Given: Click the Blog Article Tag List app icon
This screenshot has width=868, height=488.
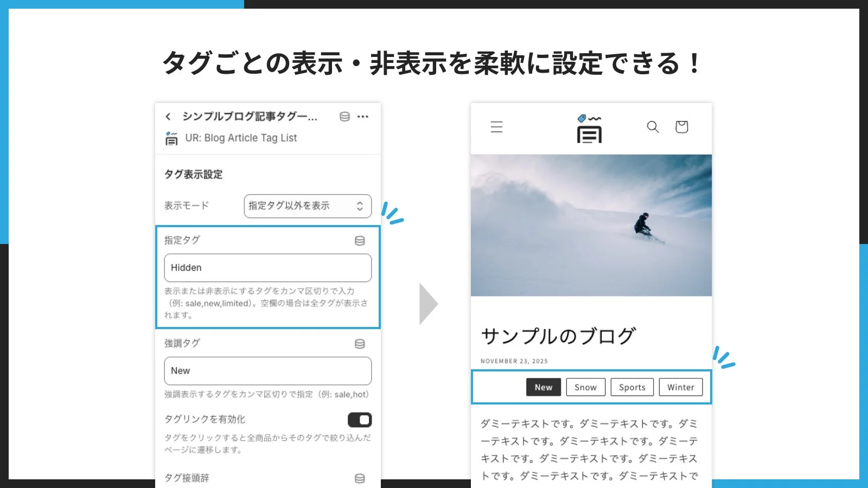Looking at the screenshot, I should pos(172,138).
